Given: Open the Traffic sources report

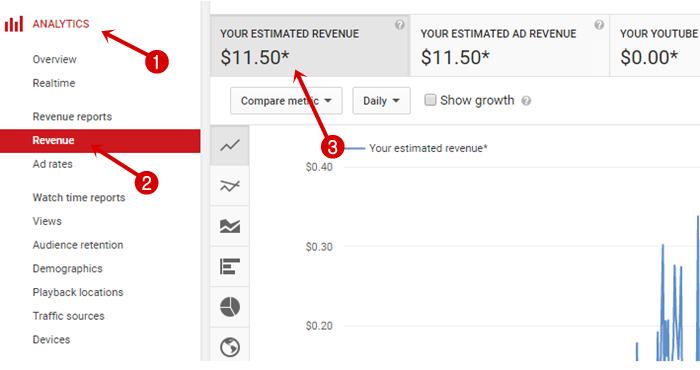Looking at the screenshot, I should pos(68,316).
